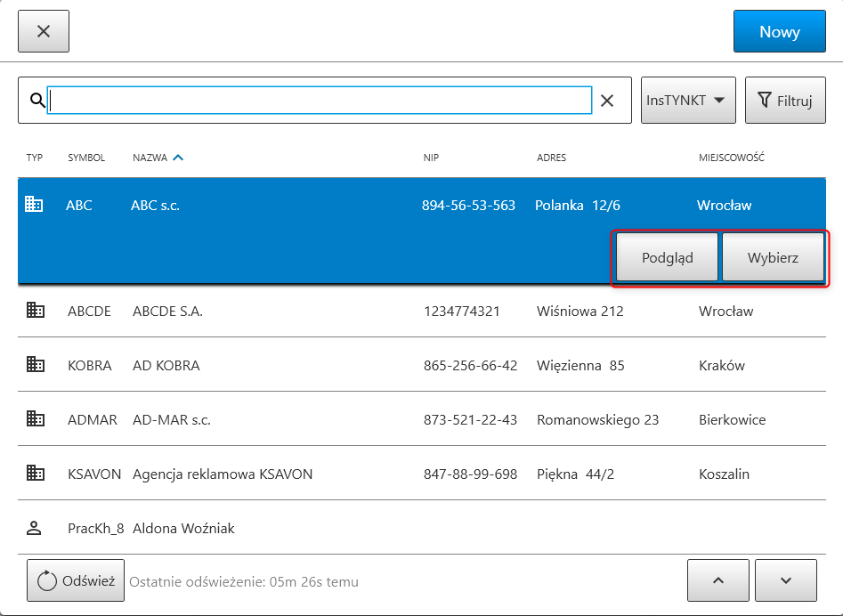Click Podgląd to preview ABC s.c.
Viewport: 843px width, 616px height.
(667, 258)
